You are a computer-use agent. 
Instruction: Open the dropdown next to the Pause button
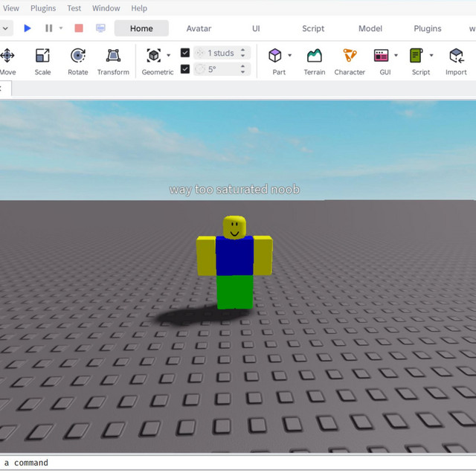[x=61, y=28]
